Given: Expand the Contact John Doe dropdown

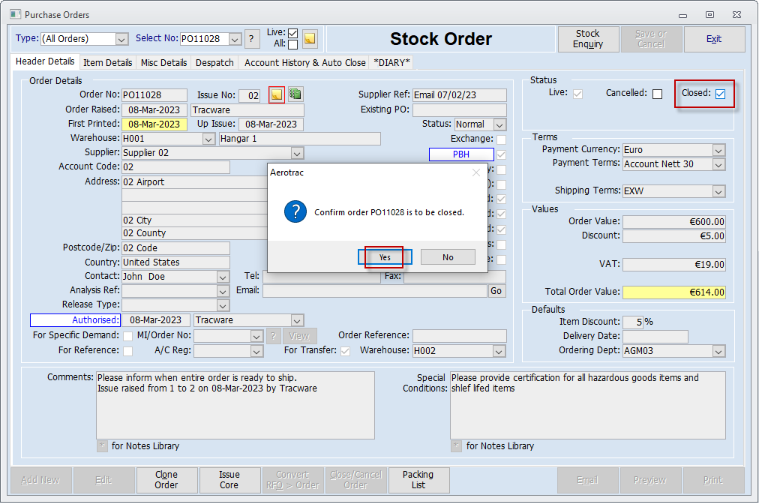Looking at the screenshot, I should (223, 277).
